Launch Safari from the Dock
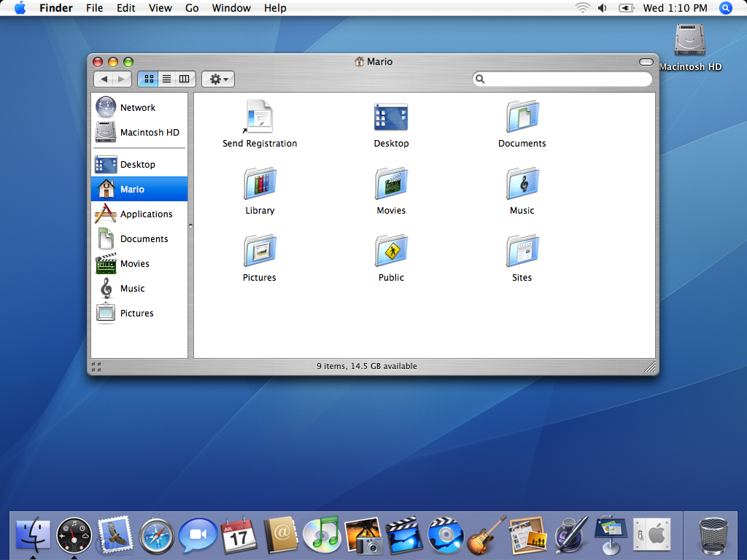747x560 pixels. click(x=156, y=536)
